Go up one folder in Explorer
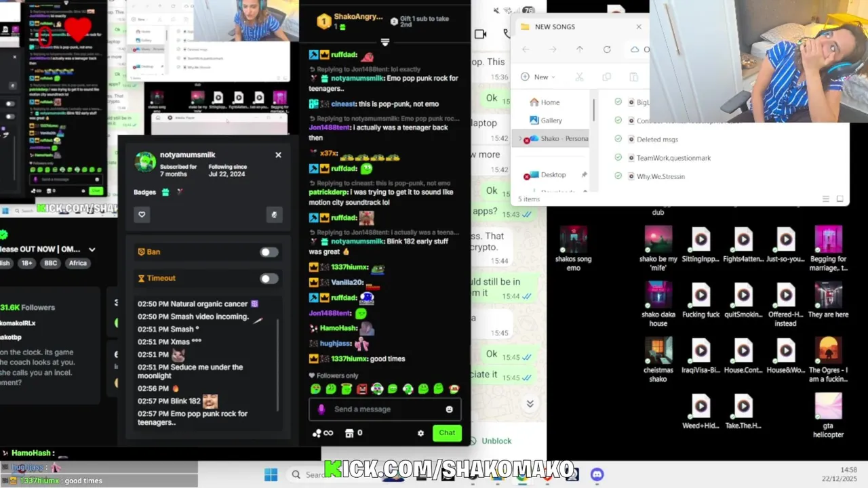 (x=580, y=49)
